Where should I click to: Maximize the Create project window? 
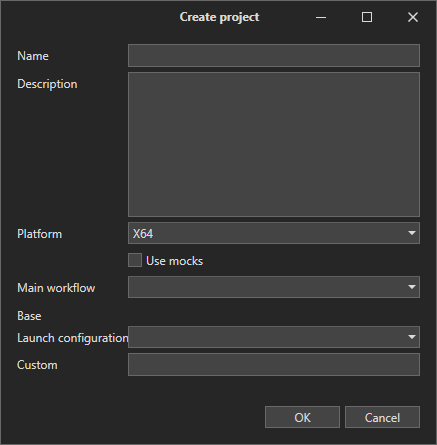[367, 17]
